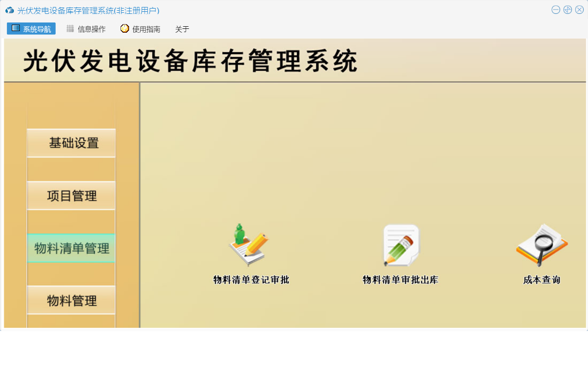Open 成本查询 magnifier book icon

pyautogui.click(x=542, y=245)
